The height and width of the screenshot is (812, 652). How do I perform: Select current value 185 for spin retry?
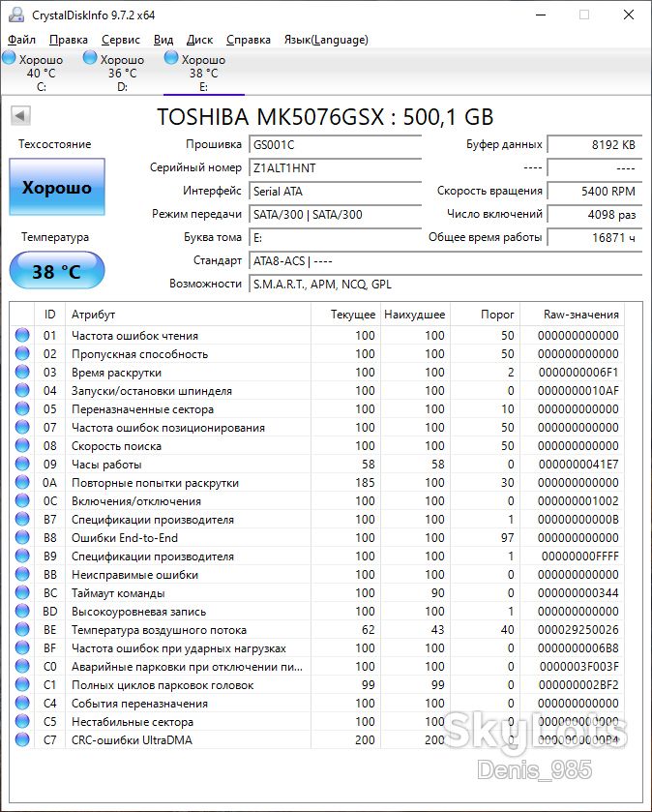tap(365, 483)
